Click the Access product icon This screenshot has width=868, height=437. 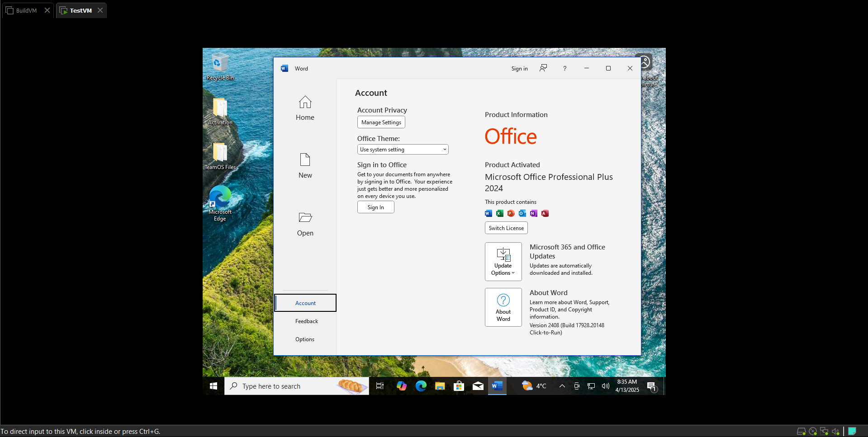tap(545, 213)
